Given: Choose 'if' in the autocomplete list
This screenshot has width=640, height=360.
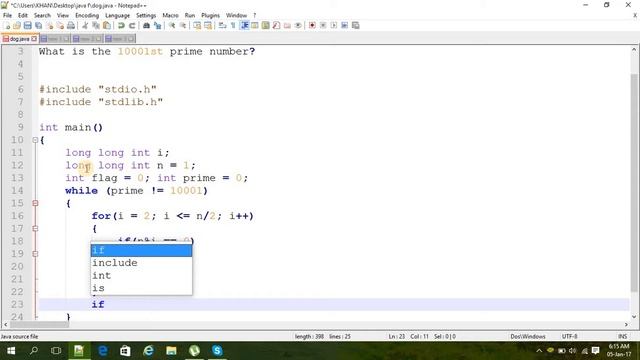Looking at the screenshot, I should 141,250.
